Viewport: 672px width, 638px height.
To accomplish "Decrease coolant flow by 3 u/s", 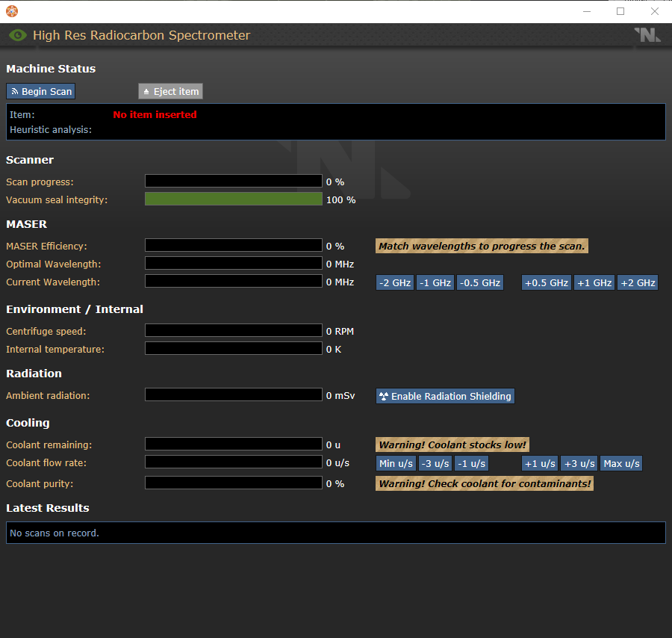I will (x=435, y=463).
